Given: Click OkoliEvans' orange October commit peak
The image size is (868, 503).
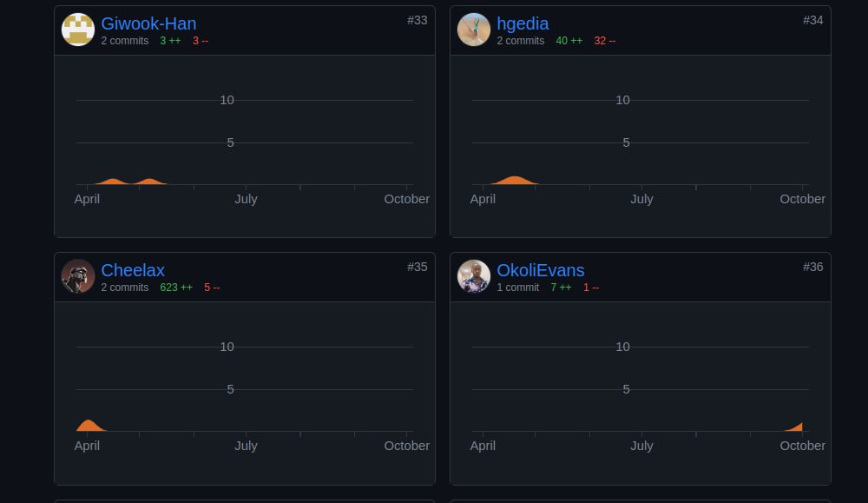Looking at the screenshot, I should click(795, 427).
